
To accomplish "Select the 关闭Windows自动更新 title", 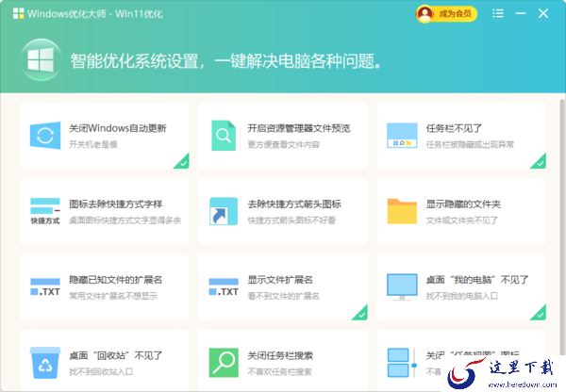I will coord(118,128).
